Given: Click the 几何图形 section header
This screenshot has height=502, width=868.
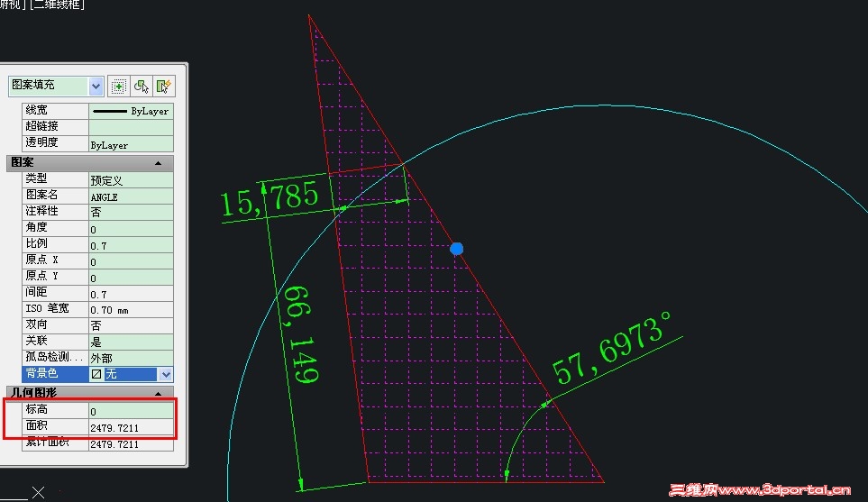Looking at the screenshot, I should [x=89, y=393].
